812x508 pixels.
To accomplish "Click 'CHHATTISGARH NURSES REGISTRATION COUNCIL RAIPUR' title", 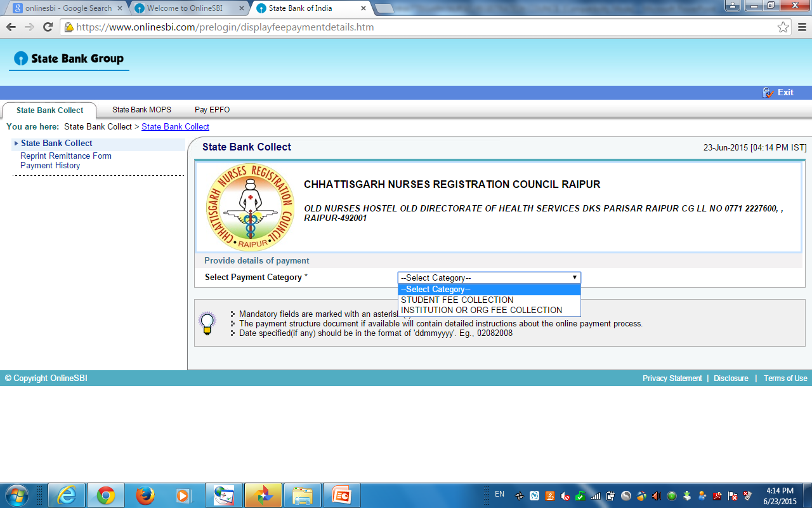I will (452, 185).
